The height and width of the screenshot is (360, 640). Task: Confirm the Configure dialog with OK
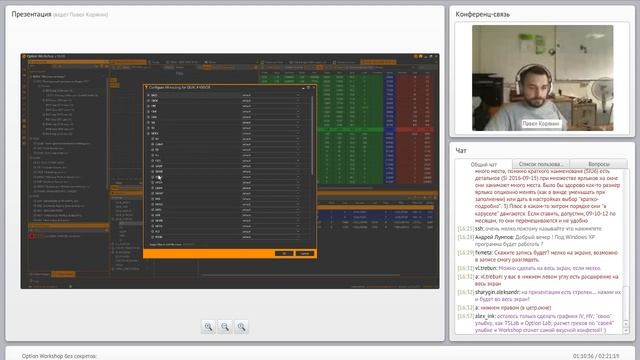click(284, 253)
